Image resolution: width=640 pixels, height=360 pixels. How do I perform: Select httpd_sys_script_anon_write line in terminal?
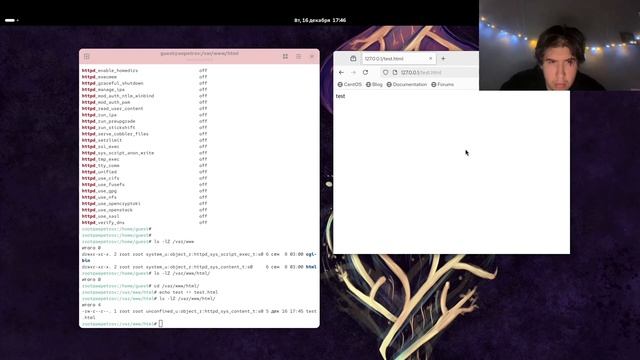[144, 153]
